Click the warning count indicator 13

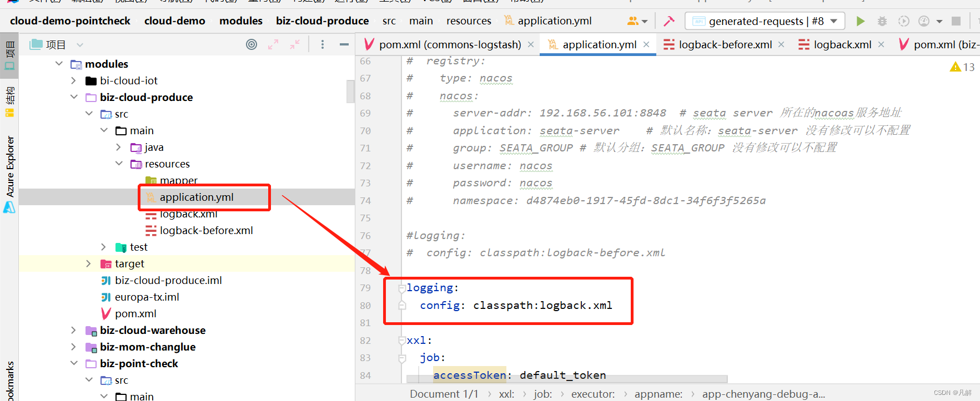click(962, 67)
